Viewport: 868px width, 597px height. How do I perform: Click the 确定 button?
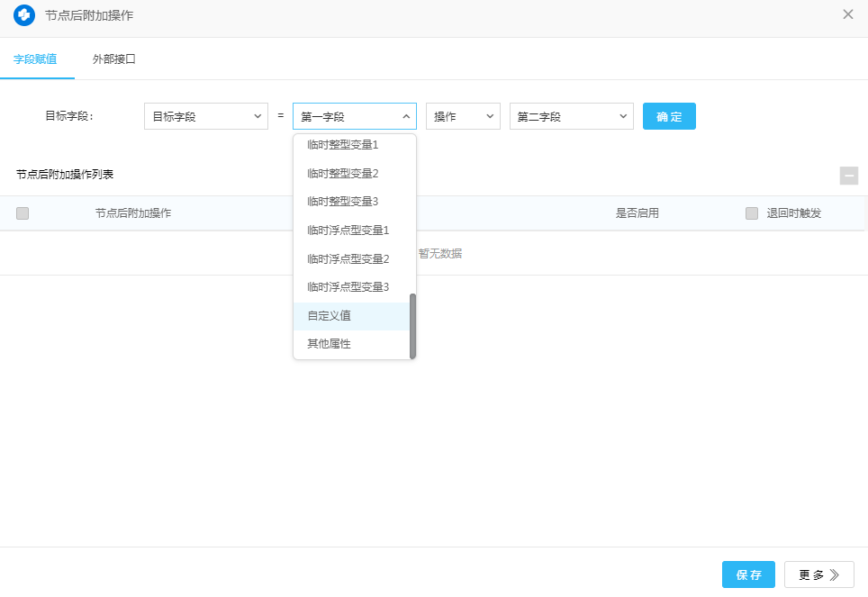click(668, 116)
